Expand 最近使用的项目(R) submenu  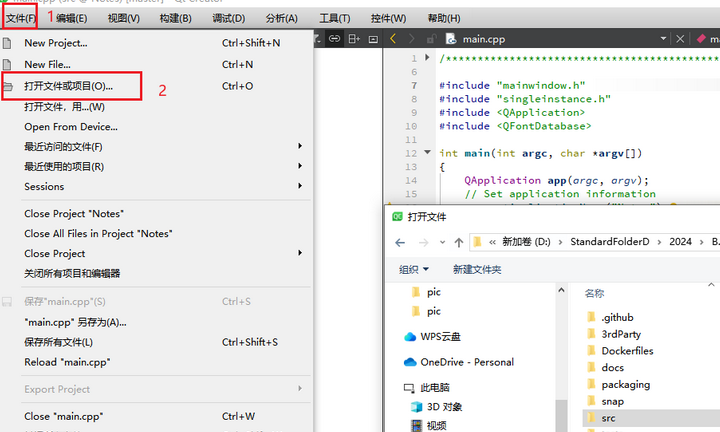157,166
